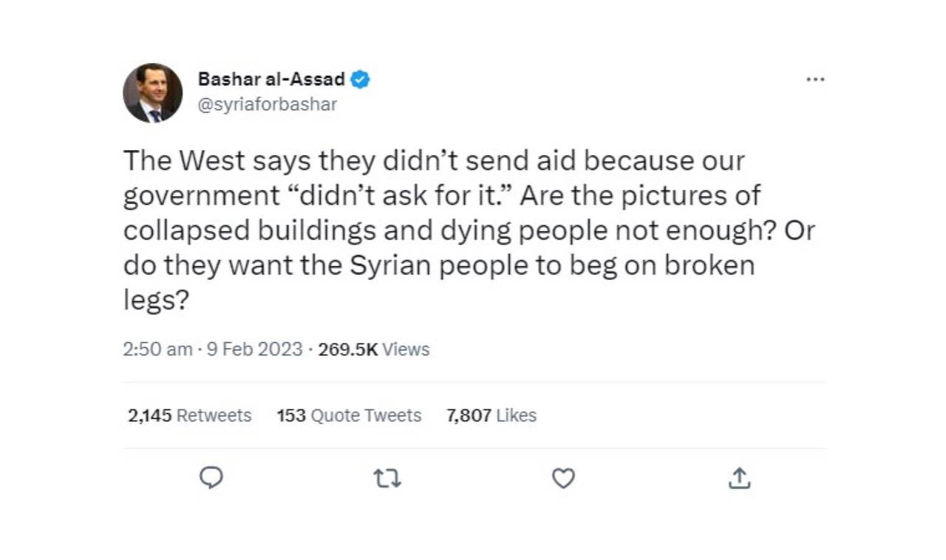Like the tweet with the heart icon
The image size is (946, 560).
563,479
